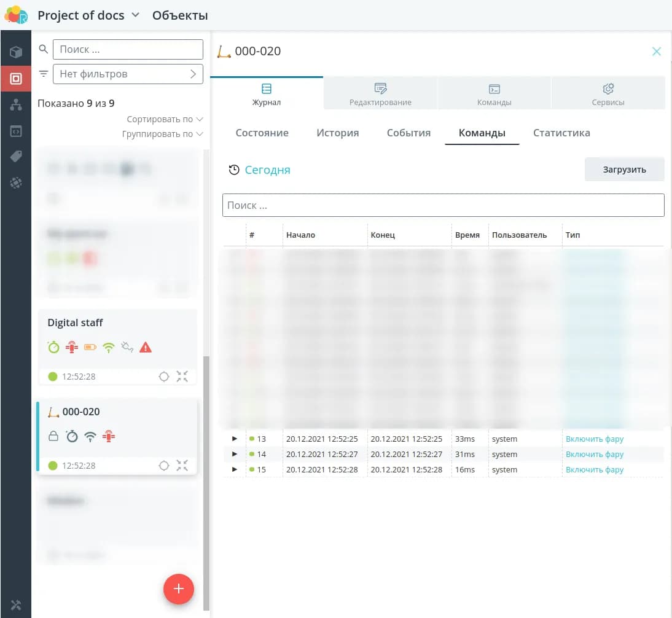Viewport: 672px width, 618px height.
Task: Click the cube icon in left sidebar
Action: [16, 52]
